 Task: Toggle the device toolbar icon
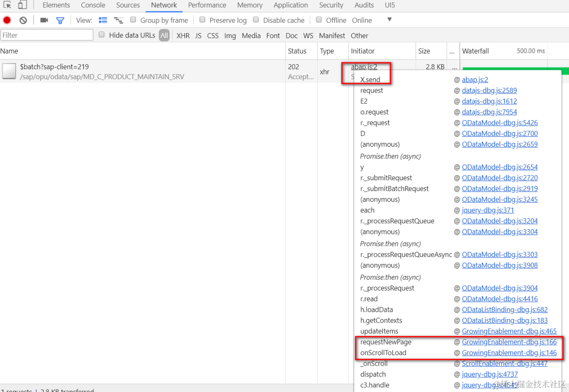click(22, 5)
